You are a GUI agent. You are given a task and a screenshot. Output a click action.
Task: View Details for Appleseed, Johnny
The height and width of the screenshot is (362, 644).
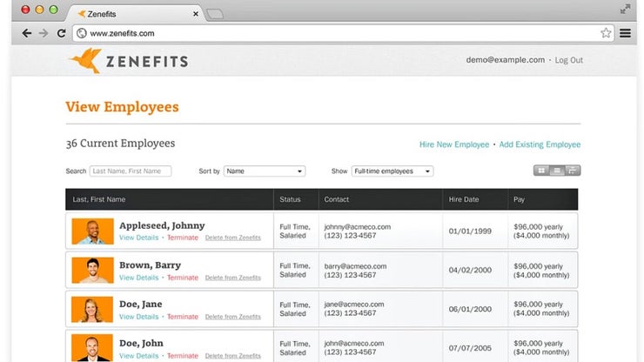(x=139, y=238)
